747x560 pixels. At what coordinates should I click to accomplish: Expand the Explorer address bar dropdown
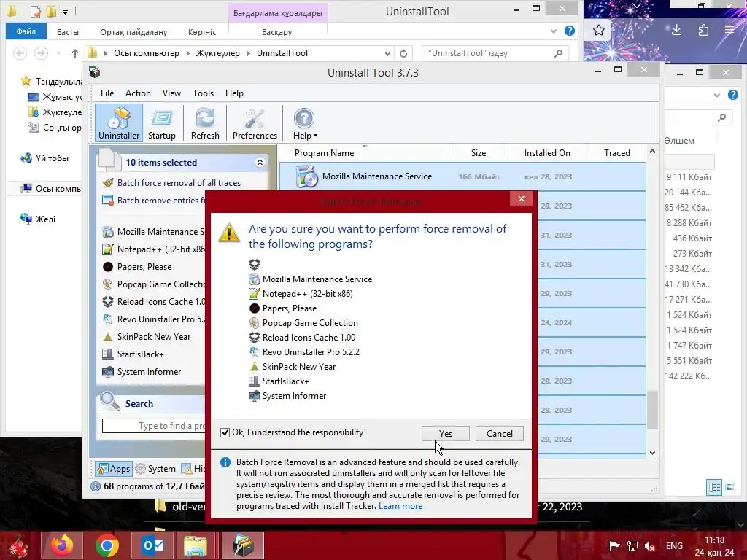pos(387,53)
